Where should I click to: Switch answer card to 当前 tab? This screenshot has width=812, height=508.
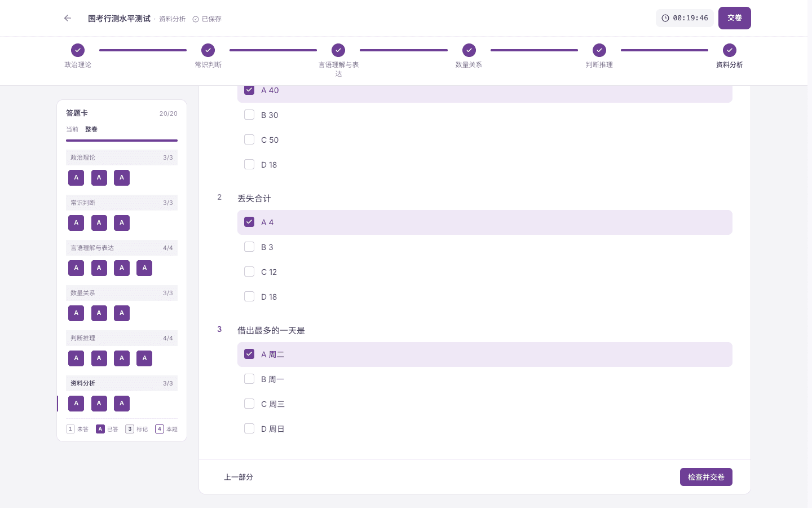point(72,129)
